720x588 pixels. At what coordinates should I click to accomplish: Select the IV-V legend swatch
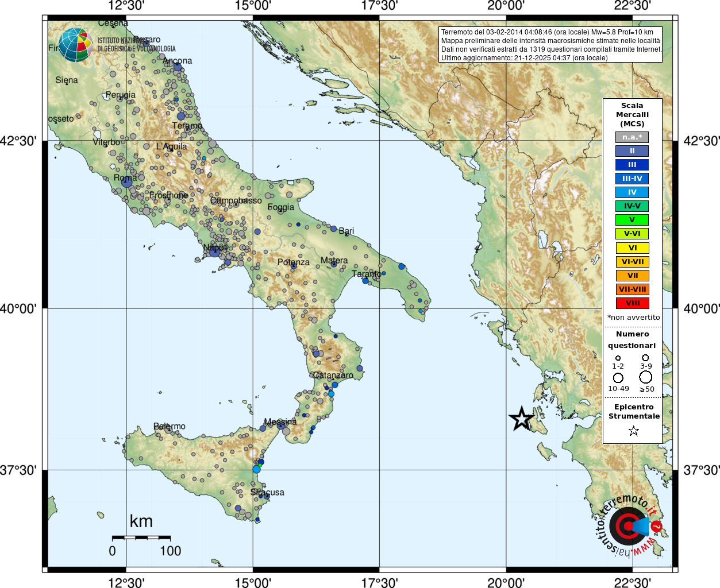[632, 206]
